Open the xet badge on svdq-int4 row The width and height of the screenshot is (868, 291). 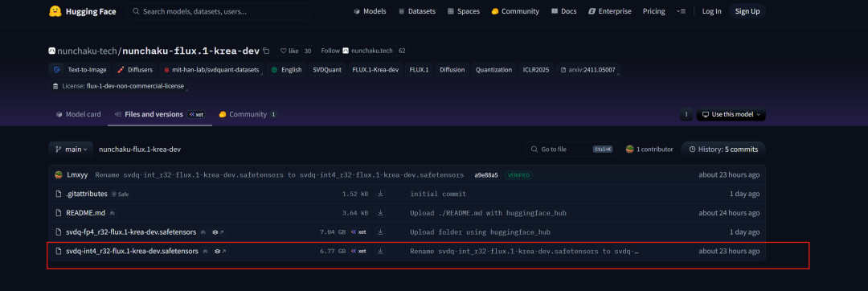[x=358, y=251]
